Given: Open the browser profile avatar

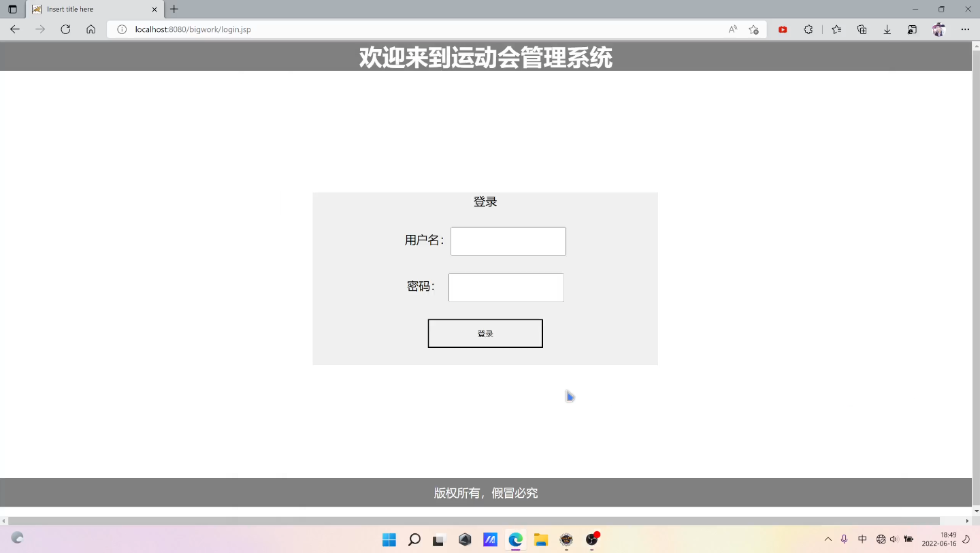Looking at the screenshot, I should point(939,29).
